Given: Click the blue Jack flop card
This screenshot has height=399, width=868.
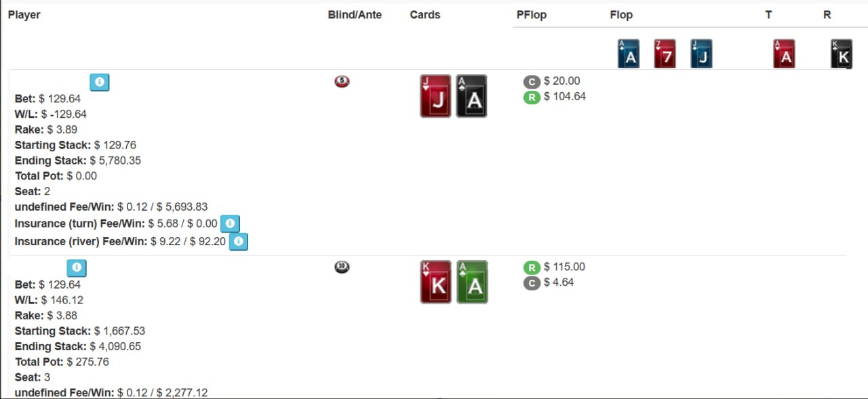Looking at the screenshot, I should 701,54.
